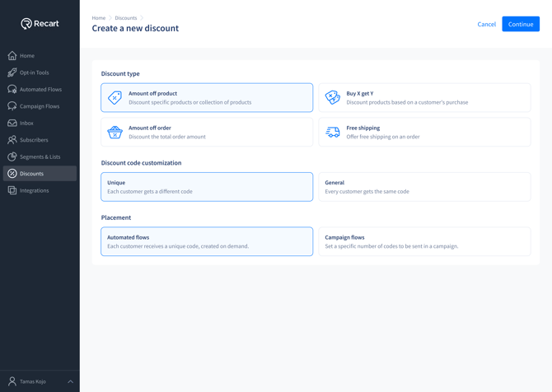This screenshot has width=552, height=392.
Task: Click the Recart logo
Action: (x=40, y=24)
